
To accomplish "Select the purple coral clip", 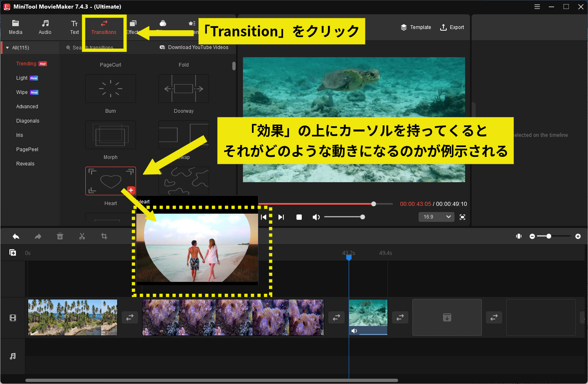I will 233,317.
